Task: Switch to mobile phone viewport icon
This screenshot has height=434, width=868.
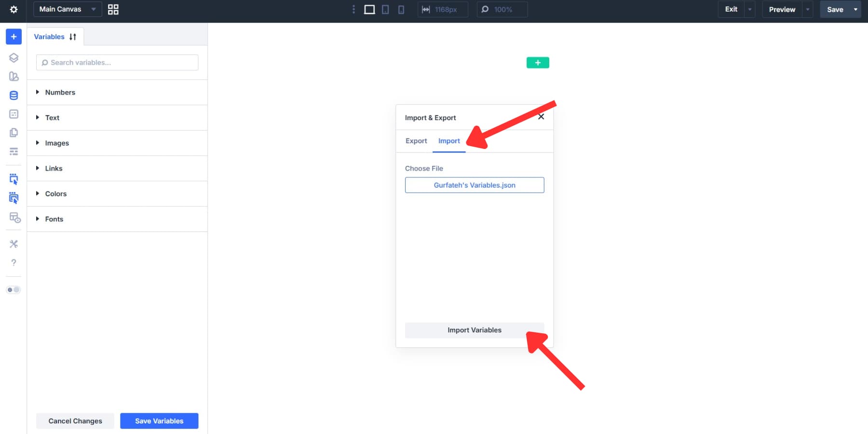Action: tap(401, 9)
